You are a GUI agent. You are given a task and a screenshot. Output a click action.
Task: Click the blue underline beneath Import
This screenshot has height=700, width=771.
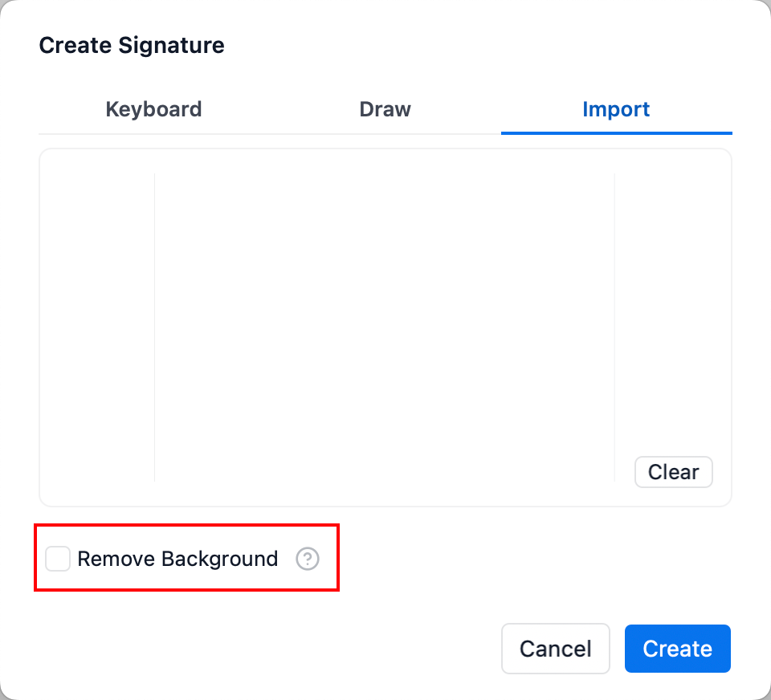point(616,132)
